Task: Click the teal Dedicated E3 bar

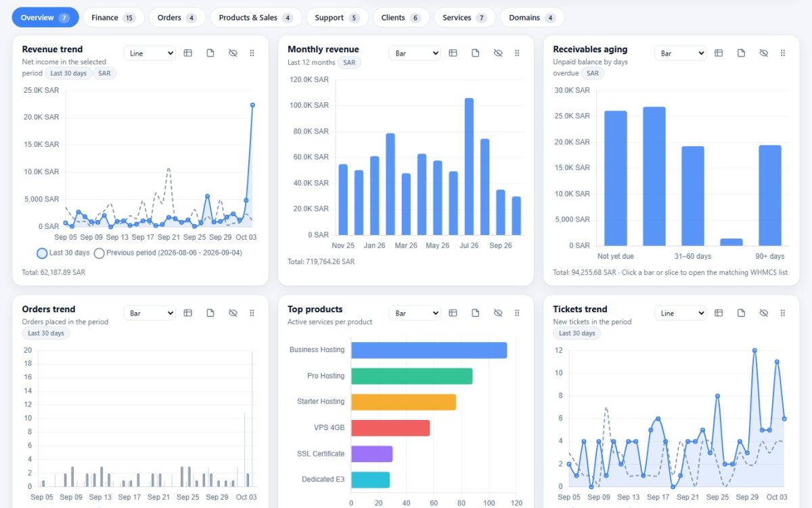Action: (370, 480)
